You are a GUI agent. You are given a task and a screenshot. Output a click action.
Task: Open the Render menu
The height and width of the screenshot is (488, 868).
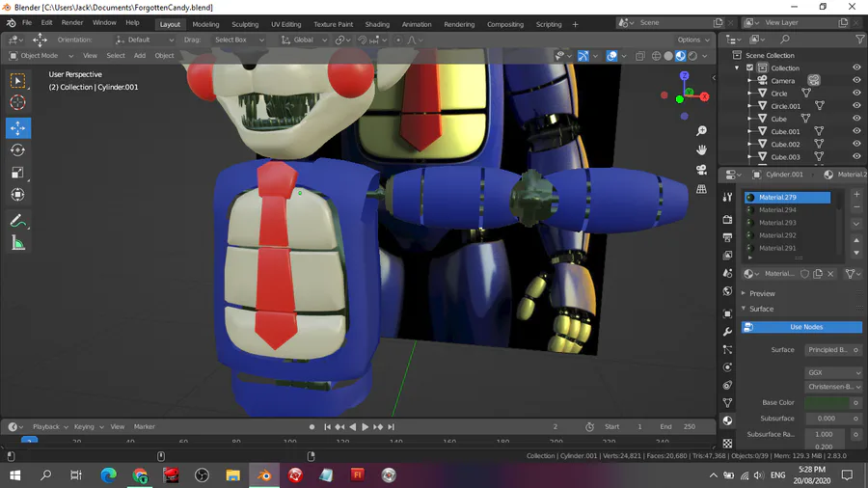coord(72,22)
